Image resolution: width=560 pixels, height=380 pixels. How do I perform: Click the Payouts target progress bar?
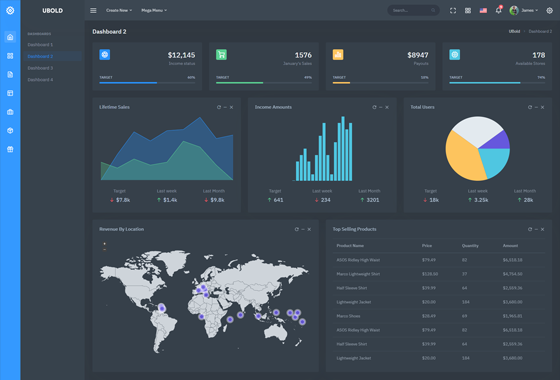point(380,83)
